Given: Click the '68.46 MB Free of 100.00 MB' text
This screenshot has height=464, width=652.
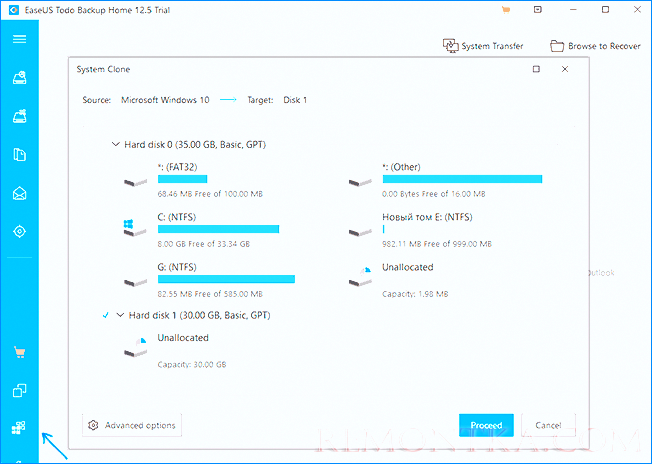Looking at the screenshot, I should point(210,194).
